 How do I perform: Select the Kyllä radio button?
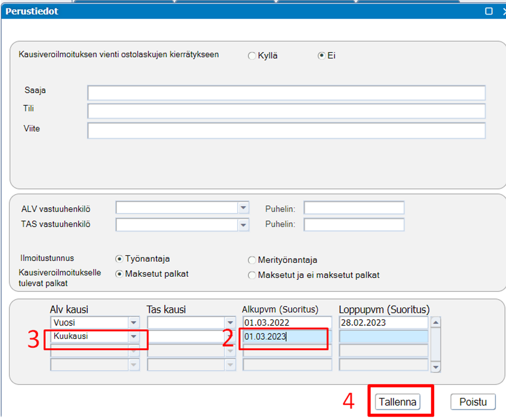[x=252, y=56]
